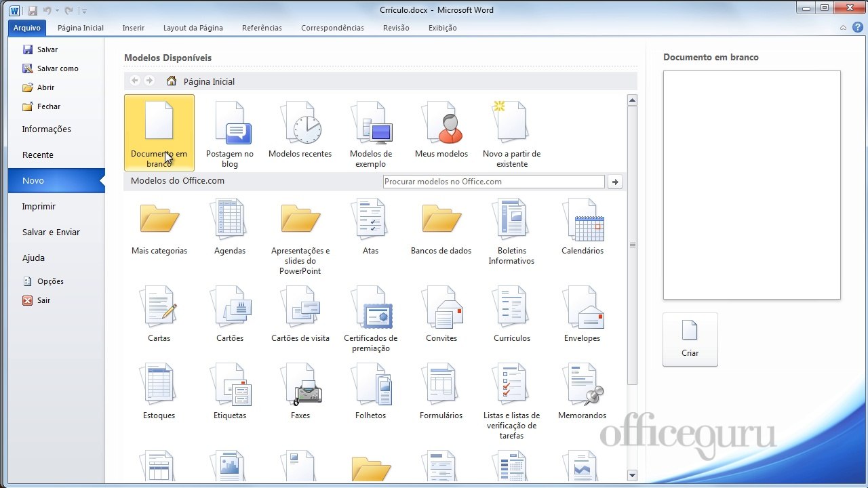Screen dimensions: 868x488
Task: Select the Documento em branco template
Action: click(159, 133)
